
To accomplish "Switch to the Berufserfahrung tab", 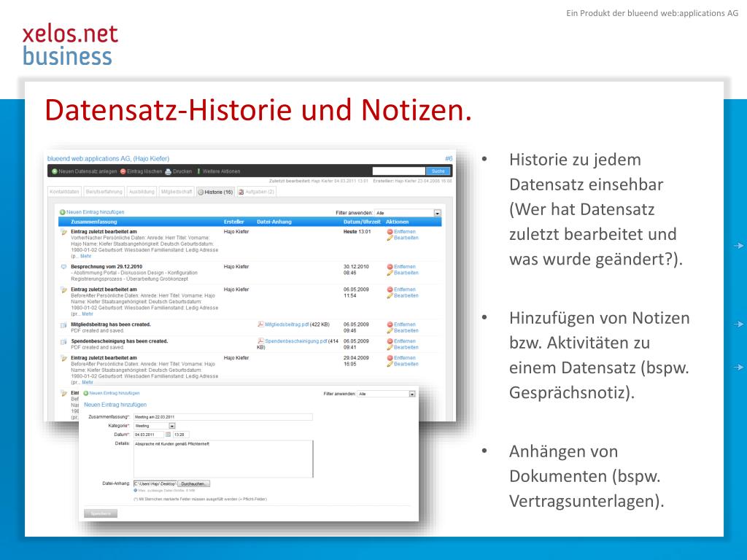I will coord(104,192).
